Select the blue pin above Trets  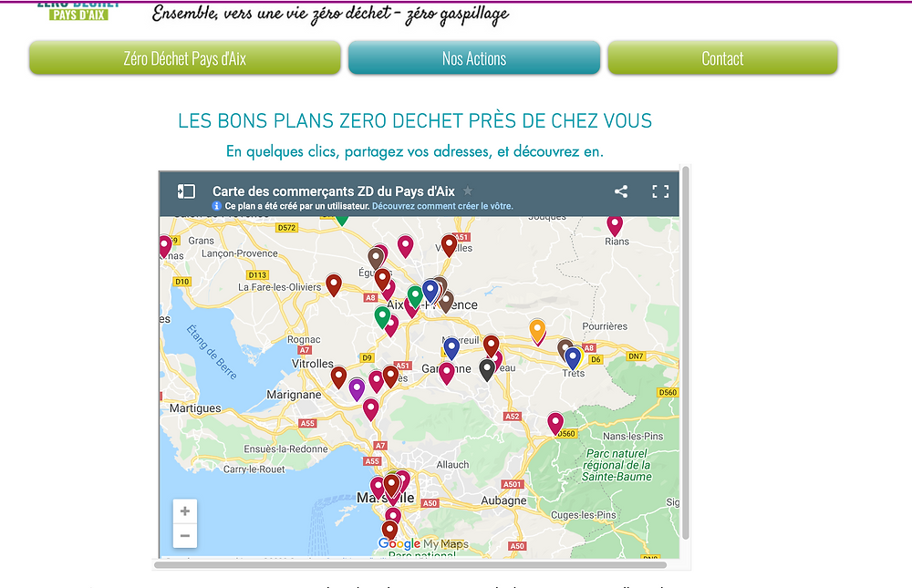click(574, 358)
